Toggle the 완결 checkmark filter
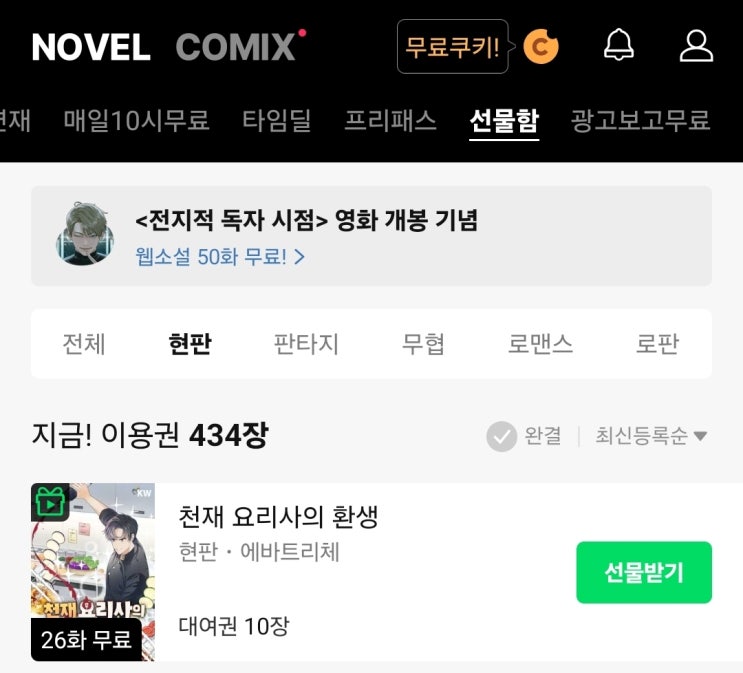Screen dimensions: 743x673 click(501, 436)
